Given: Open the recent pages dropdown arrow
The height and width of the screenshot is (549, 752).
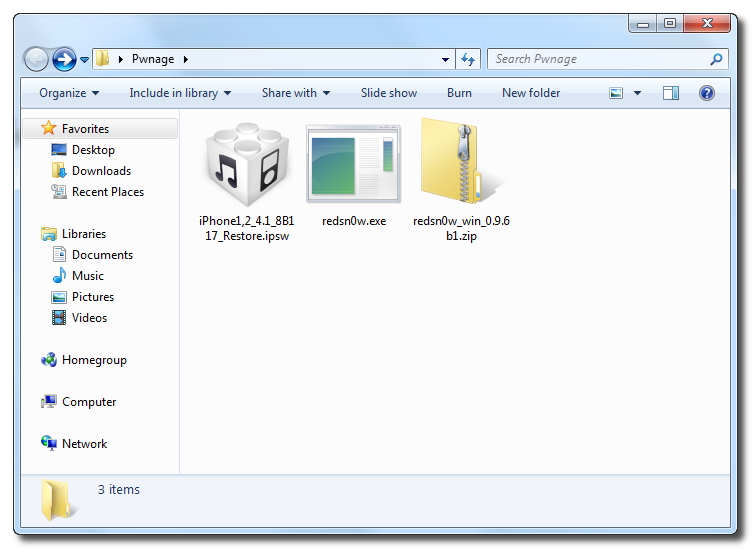Looking at the screenshot, I should 84,60.
